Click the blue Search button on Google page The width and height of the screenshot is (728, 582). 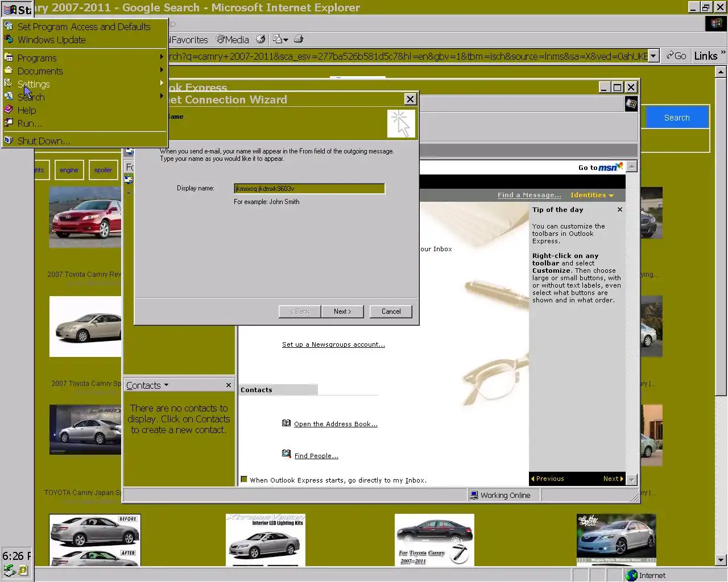click(x=677, y=118)
